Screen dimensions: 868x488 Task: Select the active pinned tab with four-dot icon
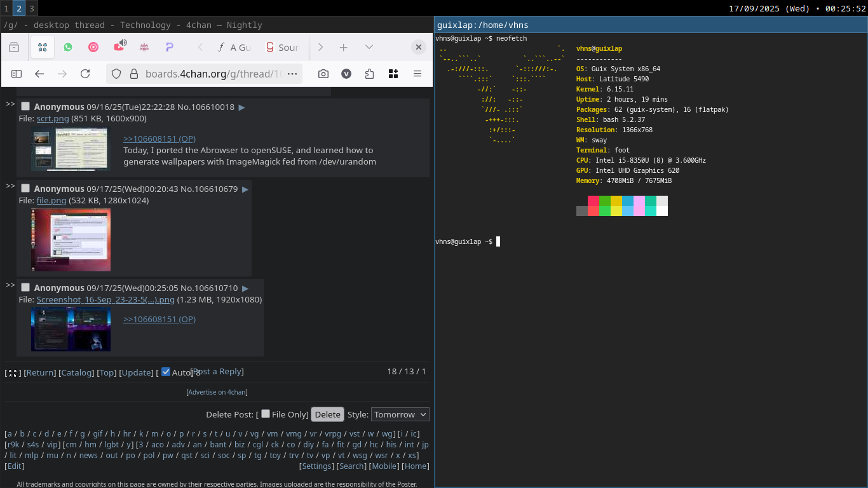[42, 47]
